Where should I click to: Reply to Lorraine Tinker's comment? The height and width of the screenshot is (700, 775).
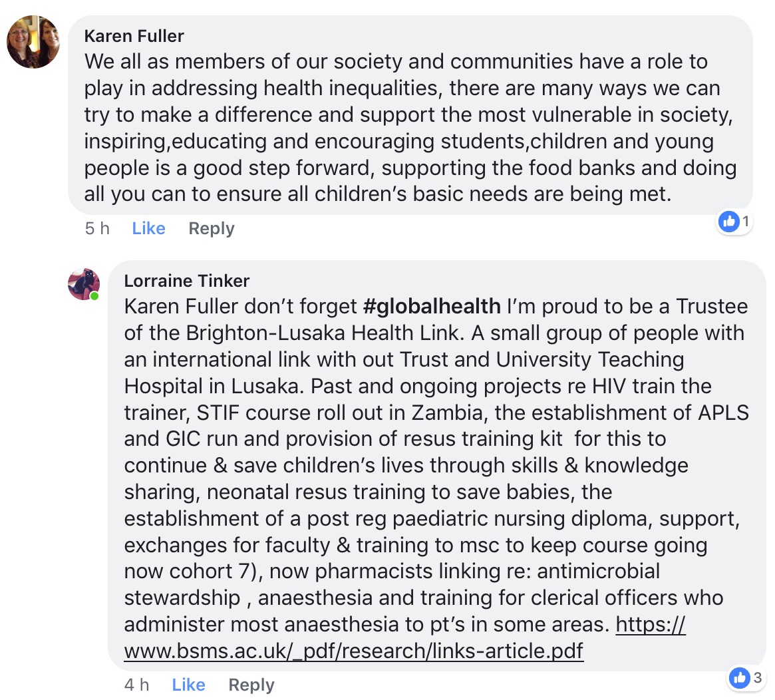(x=251, y=685)
